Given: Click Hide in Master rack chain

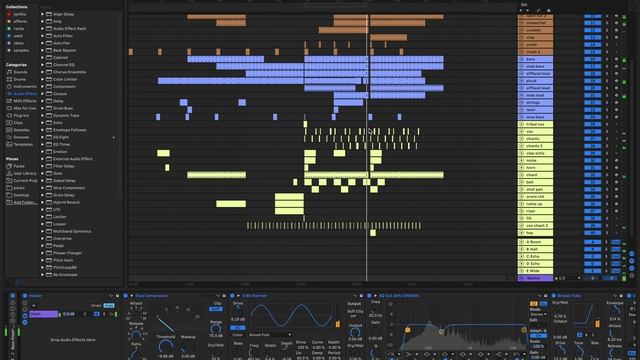Looking at the screenshot, I should pos(109,305).
